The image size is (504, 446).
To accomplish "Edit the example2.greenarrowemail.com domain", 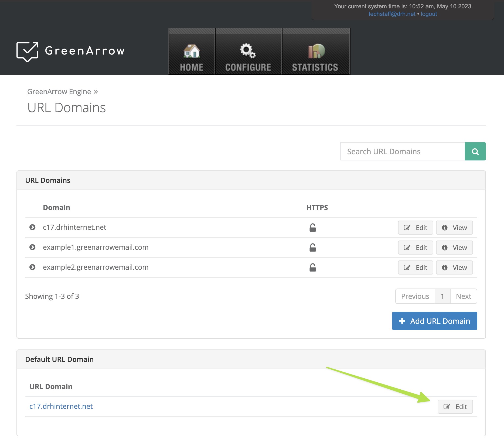I will [x=415, y=268].
